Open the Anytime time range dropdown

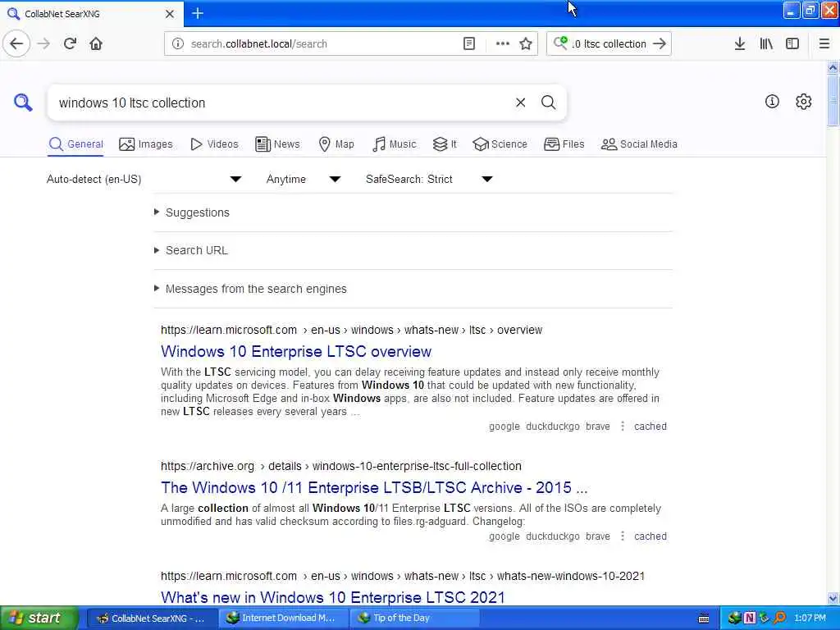304,179
